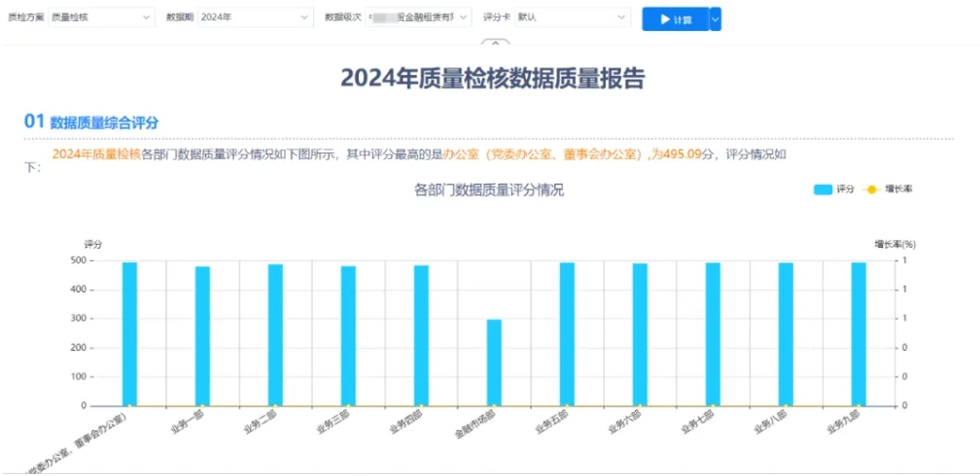
Task: Click the 01 数据质量综合评分 section heading
Action: (91, 122)
